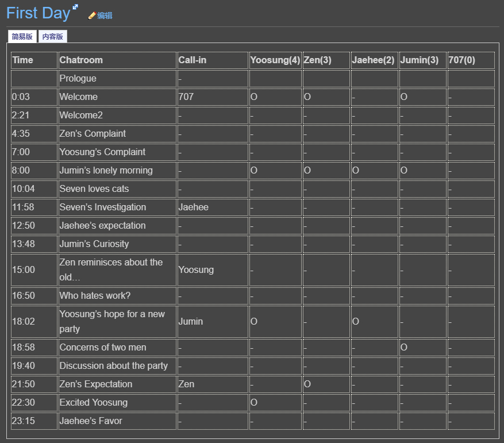Select the Zen's Expectation cell
504x443 pixels.
(118, 384)
